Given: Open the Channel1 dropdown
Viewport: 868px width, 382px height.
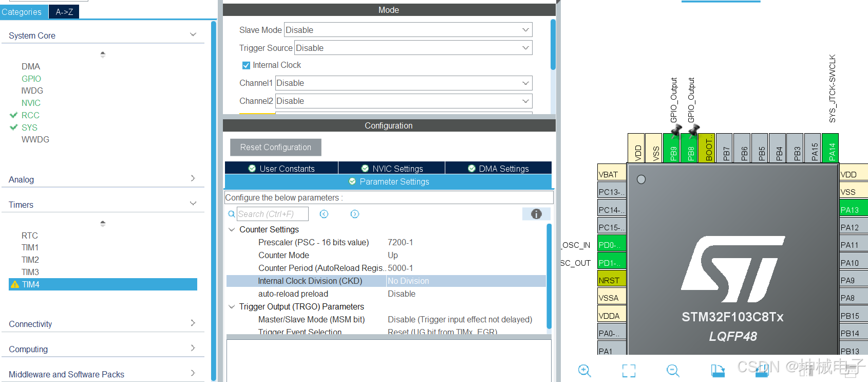Looking at the screenshot, I should (404, 83).
